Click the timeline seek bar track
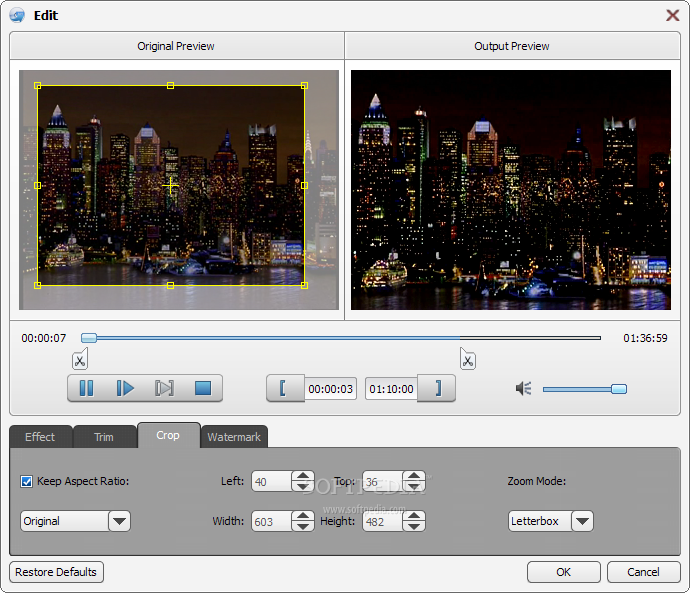The width and height of the screenshot is (690, 593). pyautogui.click(x=341, y=338)
